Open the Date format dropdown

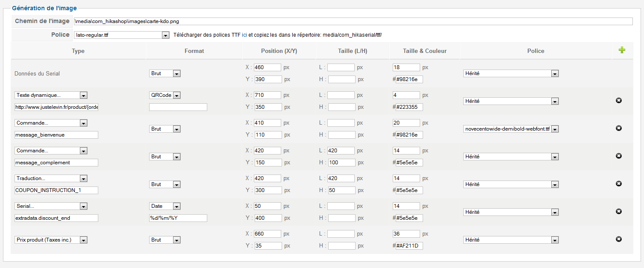[176, 206]
